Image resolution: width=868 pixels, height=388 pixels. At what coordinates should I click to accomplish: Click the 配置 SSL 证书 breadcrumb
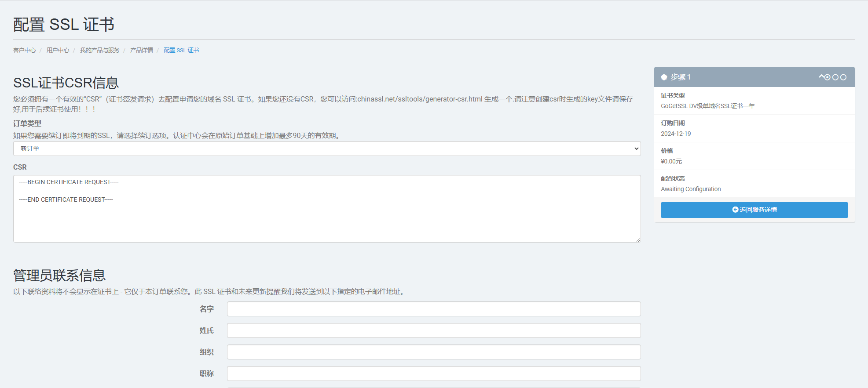point(181,50)
